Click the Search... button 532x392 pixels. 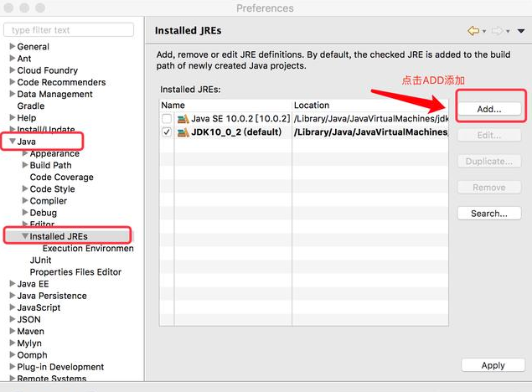coord(488,214)
